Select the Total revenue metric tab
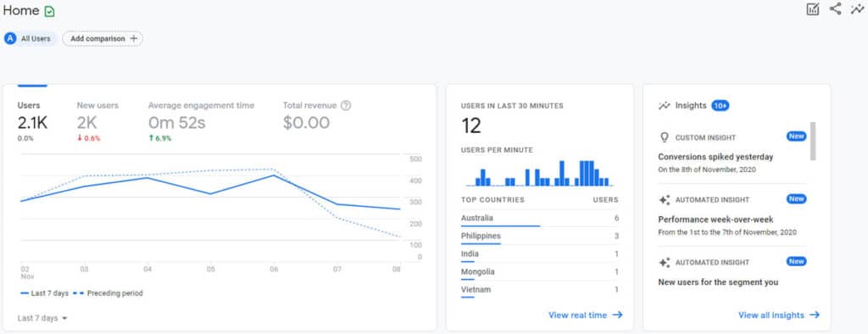The width and height of the screenshot is (868, 334). click(317, 116)
